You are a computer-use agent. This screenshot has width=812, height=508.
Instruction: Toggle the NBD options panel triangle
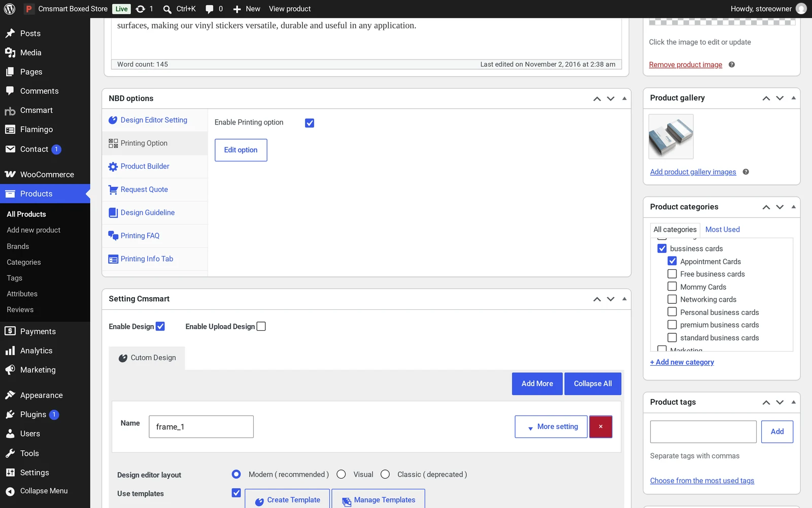point(624,99)
